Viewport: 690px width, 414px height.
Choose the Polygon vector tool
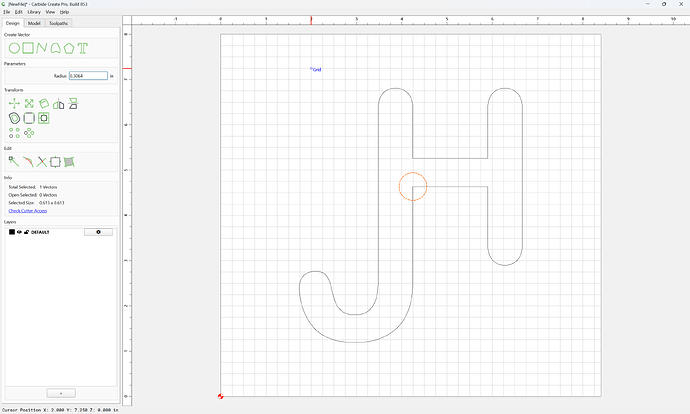coord(69,48)
